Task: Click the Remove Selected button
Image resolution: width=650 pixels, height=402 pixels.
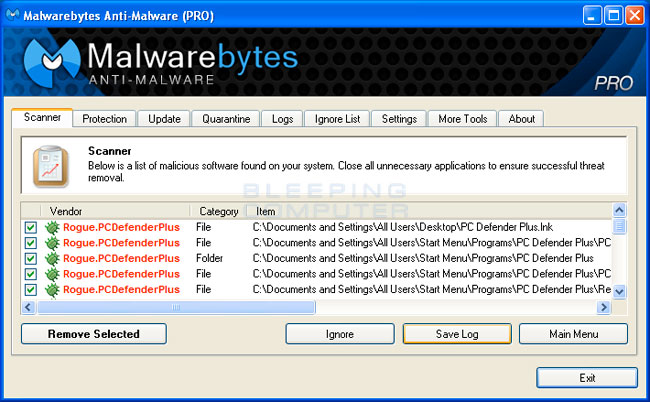Action: point(94,334)
